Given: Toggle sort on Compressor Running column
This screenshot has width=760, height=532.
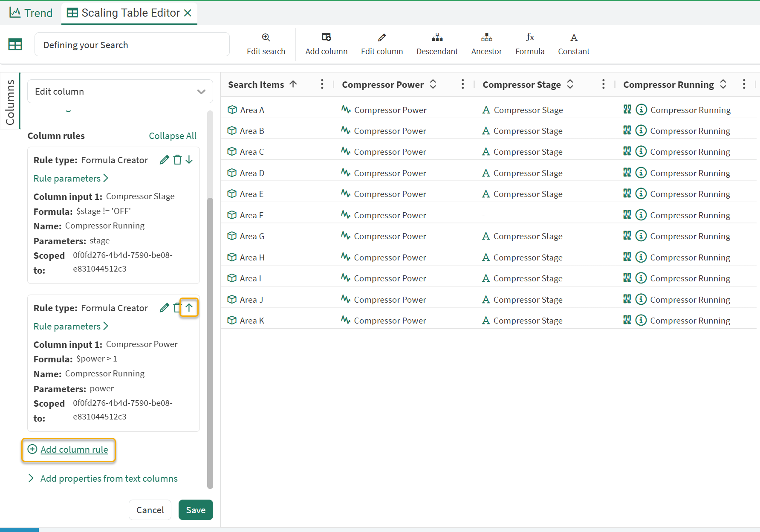Looking at the screenshot, I should 723,84.
